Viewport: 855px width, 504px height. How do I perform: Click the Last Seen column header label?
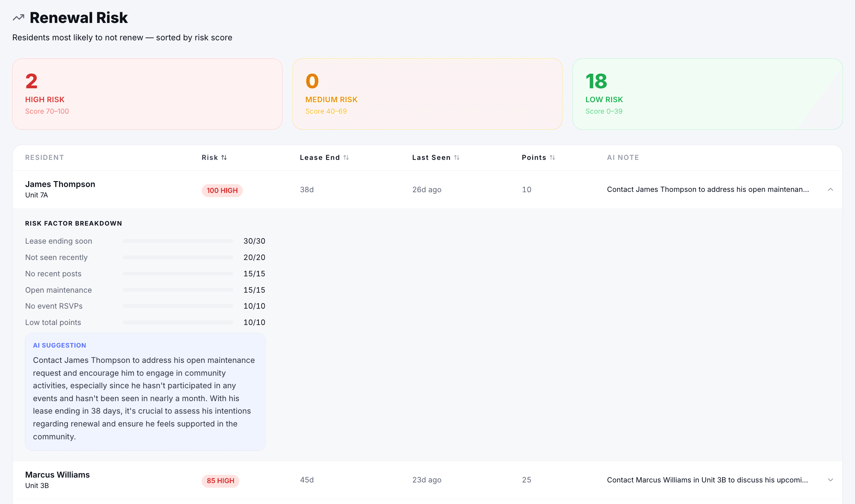(431, 157)
